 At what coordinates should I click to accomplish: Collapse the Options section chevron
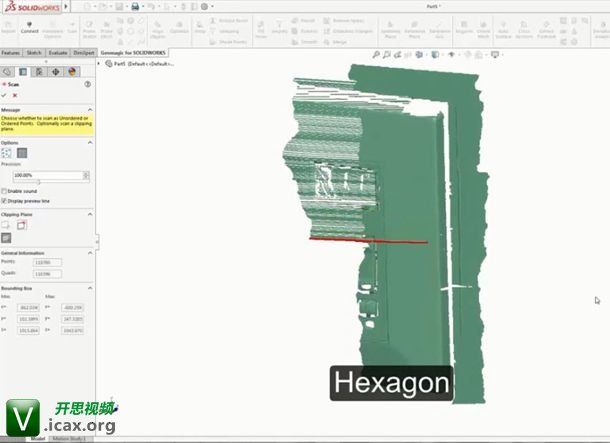(x=90, y=143)
